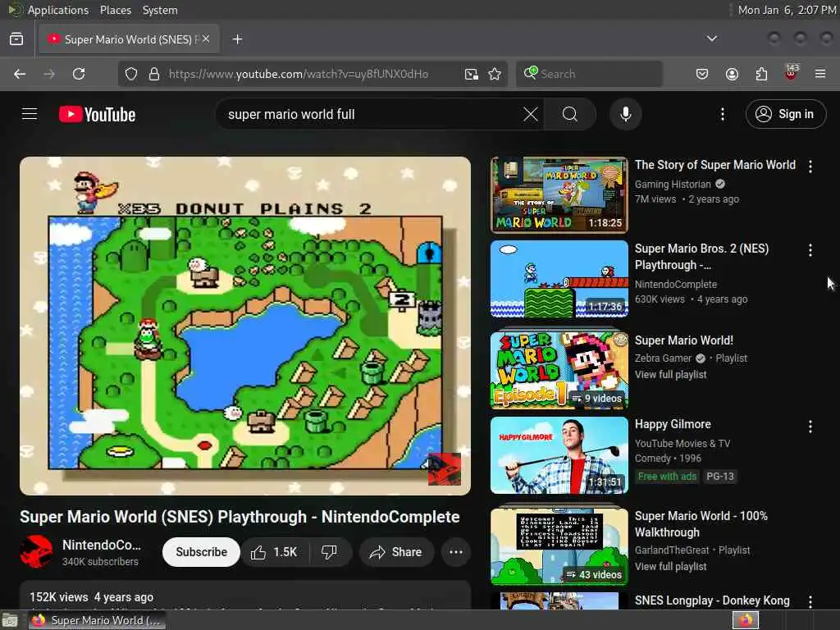Screen dimensions: 840x630
Task: Start voice search with microphone
Action: 625,114
